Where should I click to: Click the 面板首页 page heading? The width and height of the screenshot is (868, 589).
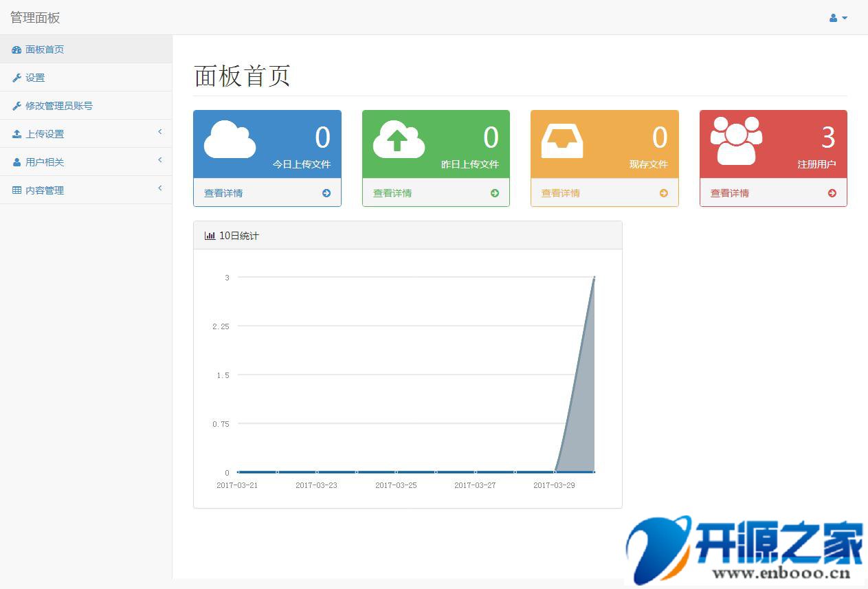click(x=243, y=76)
